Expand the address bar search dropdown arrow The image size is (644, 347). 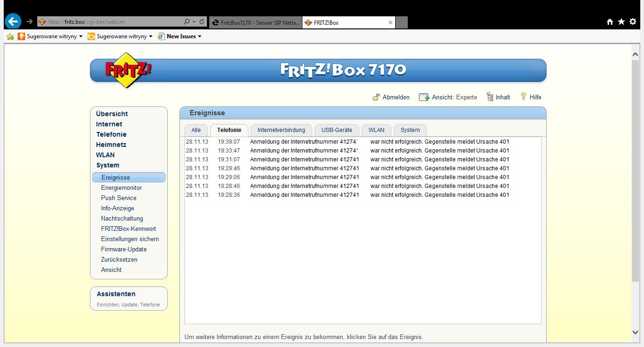[x=194, y=21]
